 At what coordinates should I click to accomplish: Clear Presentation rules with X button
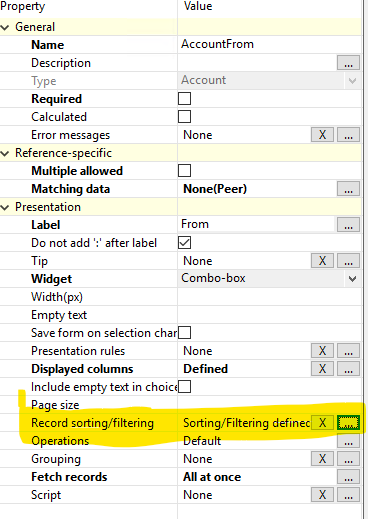coord(322,351)
